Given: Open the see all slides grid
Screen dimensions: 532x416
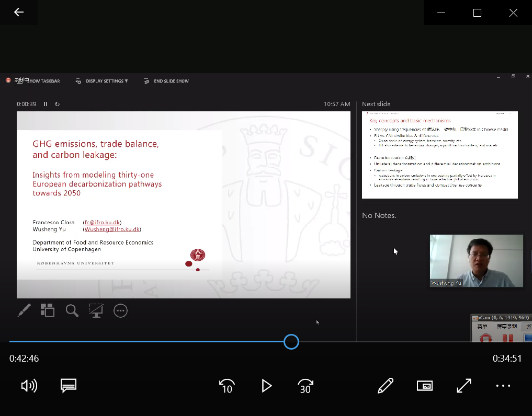Looking at the screenshot, I should (x=48, y=310).
